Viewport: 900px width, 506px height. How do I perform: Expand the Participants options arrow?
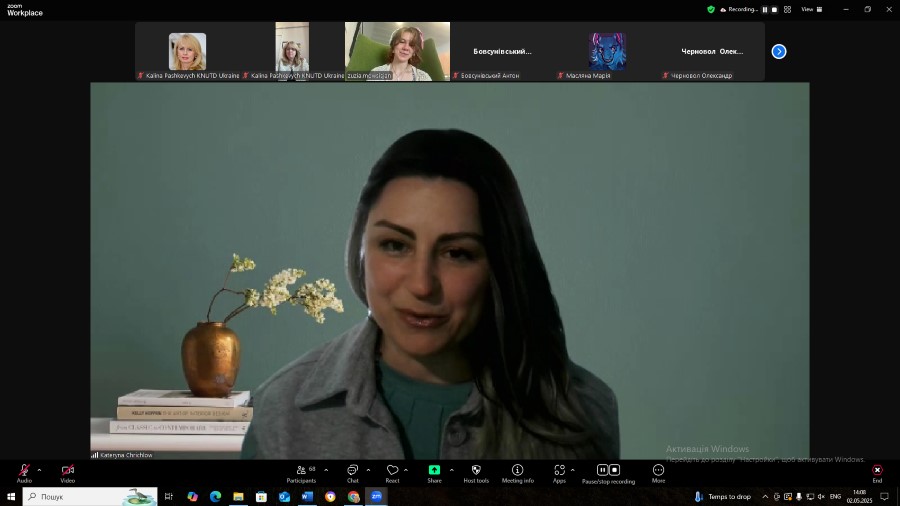click(x=326, y=470)
